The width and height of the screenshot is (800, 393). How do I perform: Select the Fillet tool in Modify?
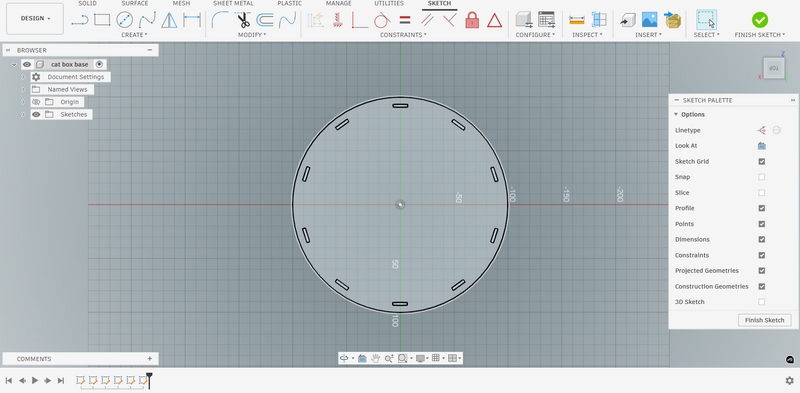[x=220, y=20]
